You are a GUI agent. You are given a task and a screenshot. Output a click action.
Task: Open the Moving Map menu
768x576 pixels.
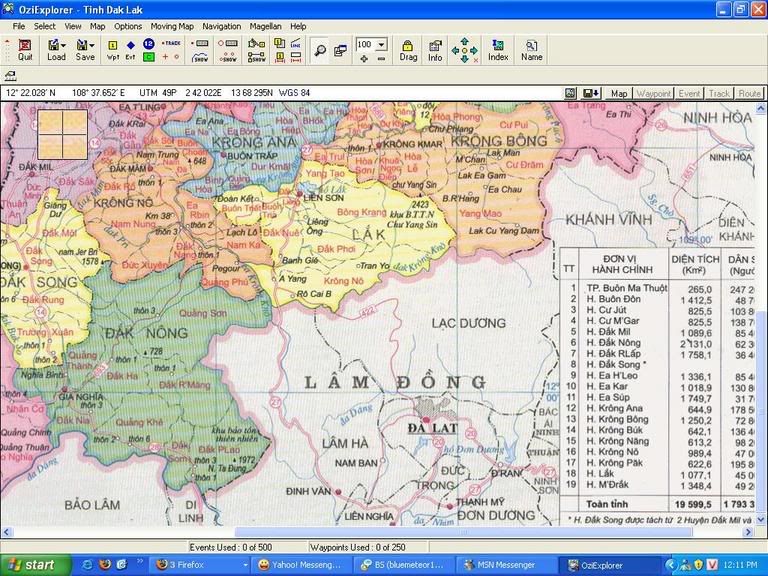click(172, 26)
